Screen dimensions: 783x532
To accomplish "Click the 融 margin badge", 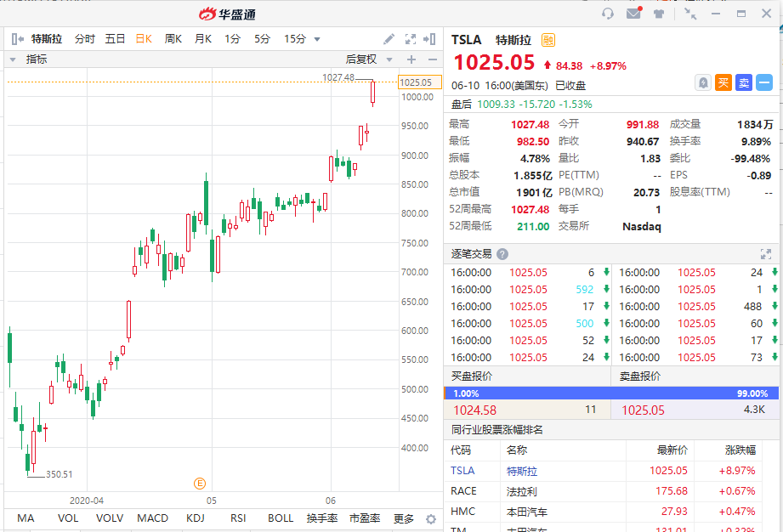I will click(548, 40).
